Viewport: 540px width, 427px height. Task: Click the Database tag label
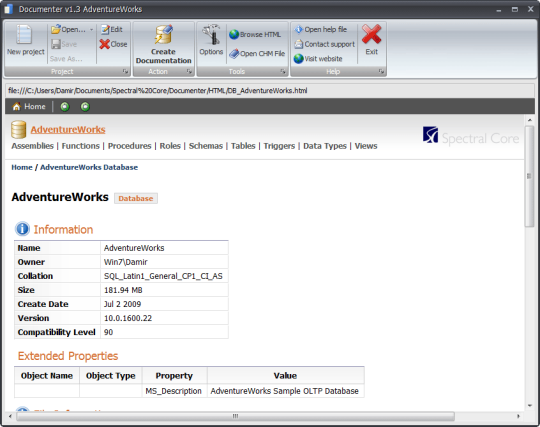tap(136, 198)
